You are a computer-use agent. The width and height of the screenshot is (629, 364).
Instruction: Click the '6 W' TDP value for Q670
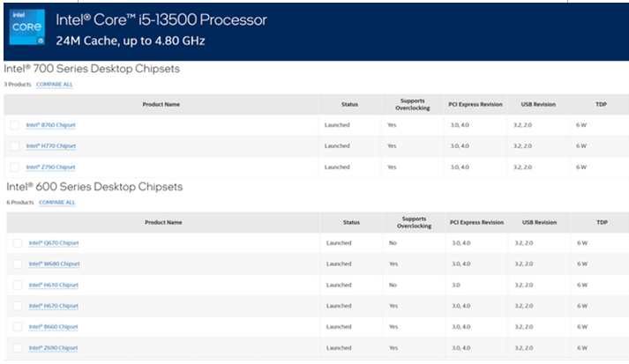tap(582, 243)
